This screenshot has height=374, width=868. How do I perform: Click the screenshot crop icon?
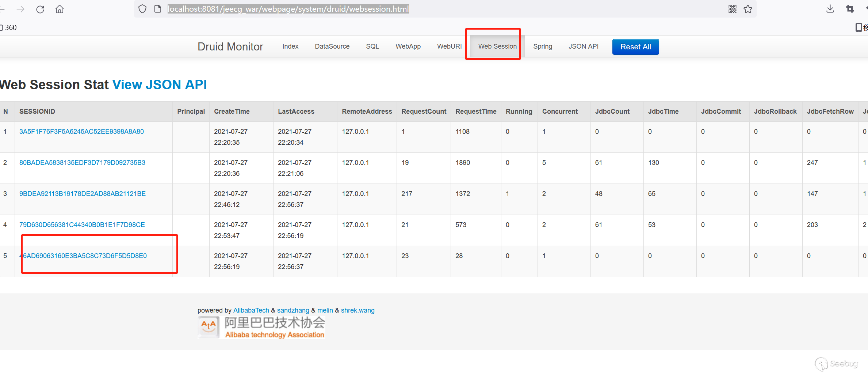tap(850, 9)
